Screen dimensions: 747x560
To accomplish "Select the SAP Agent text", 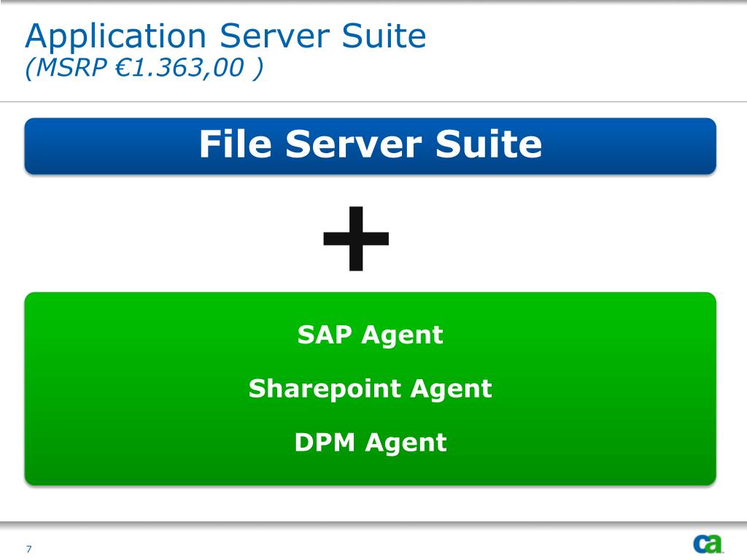I will click(370, 334).
